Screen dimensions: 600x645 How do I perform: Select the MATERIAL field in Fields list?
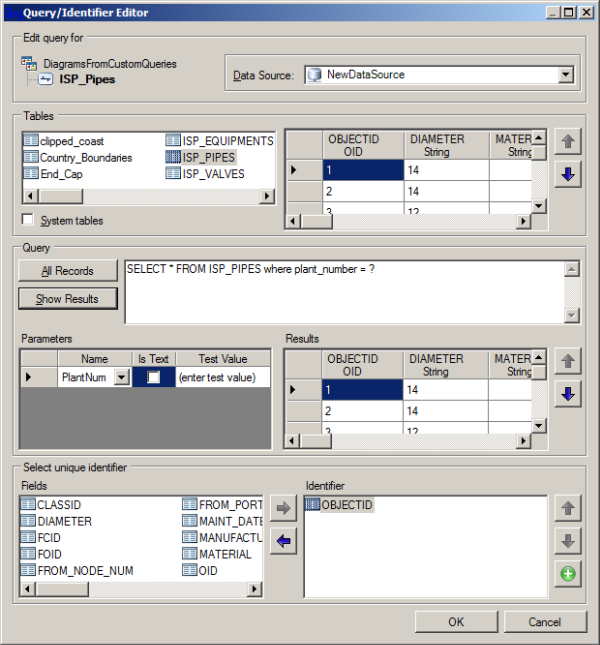[217, 554]
